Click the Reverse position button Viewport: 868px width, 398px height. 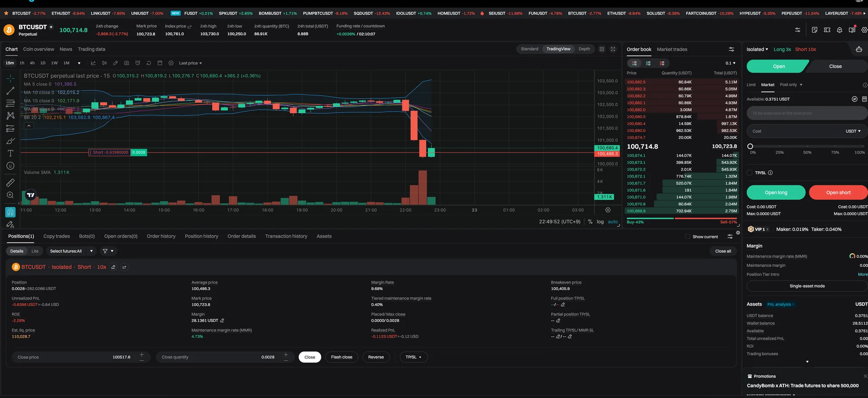tap(376, 357)
